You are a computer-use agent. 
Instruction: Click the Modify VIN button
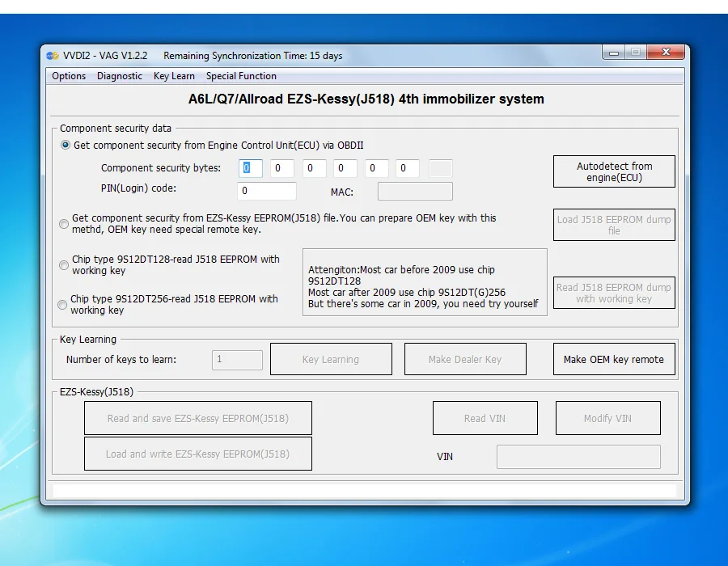click(608, 419)
